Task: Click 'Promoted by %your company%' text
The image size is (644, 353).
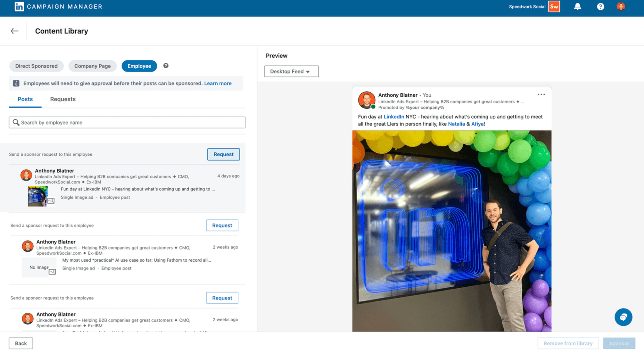Action: click(x=411, y=107)
